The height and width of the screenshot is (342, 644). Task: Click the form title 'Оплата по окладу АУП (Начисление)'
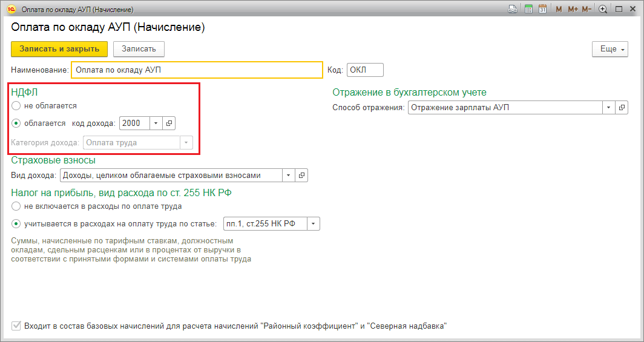pos(108,27)
